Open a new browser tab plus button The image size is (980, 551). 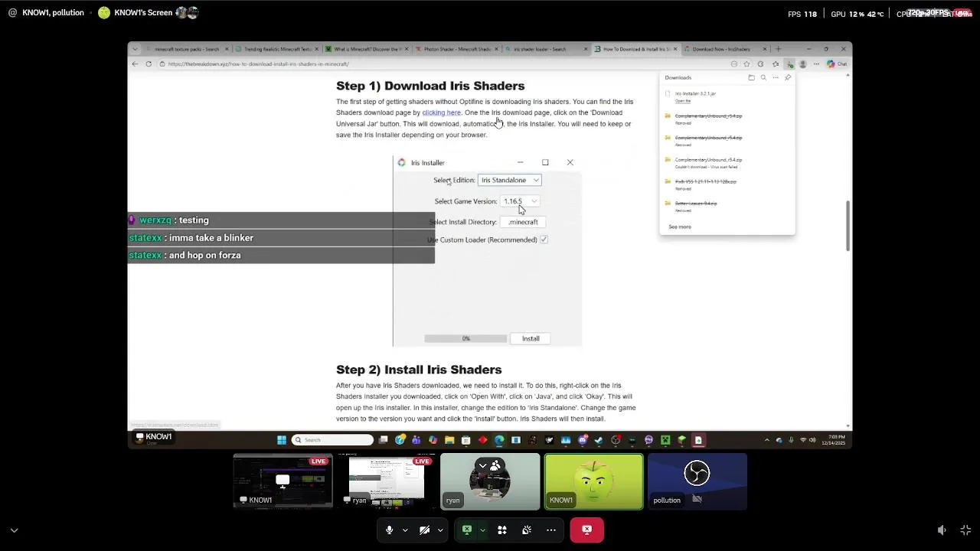pyautogui.click(x=779, y=49)
